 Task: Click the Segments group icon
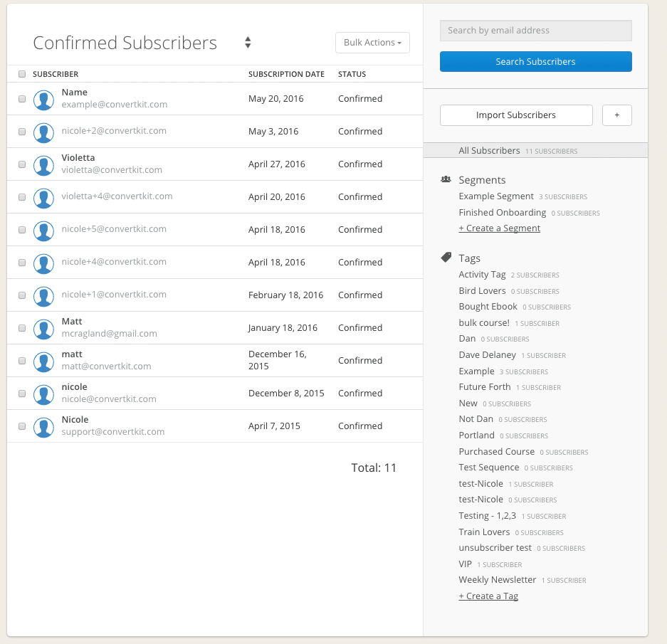446,179
